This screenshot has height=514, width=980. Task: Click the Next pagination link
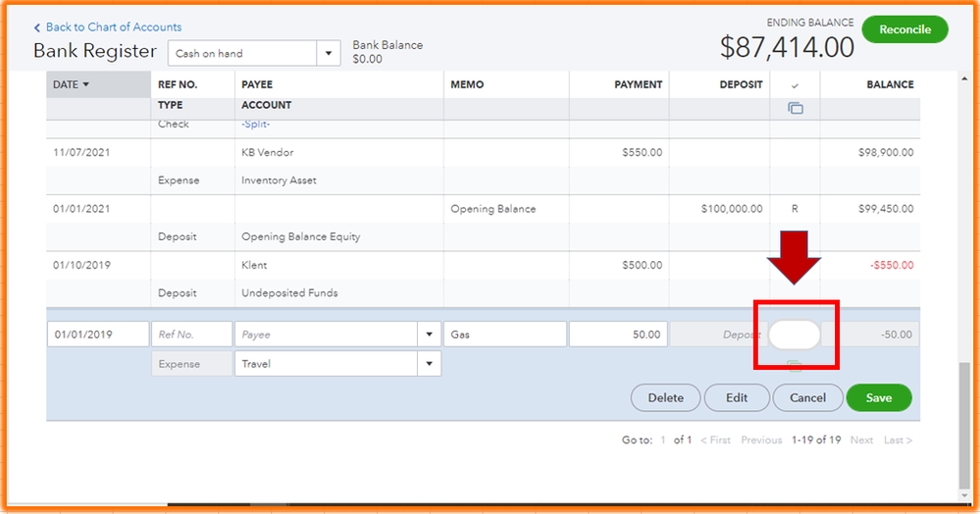pos(861,440)
